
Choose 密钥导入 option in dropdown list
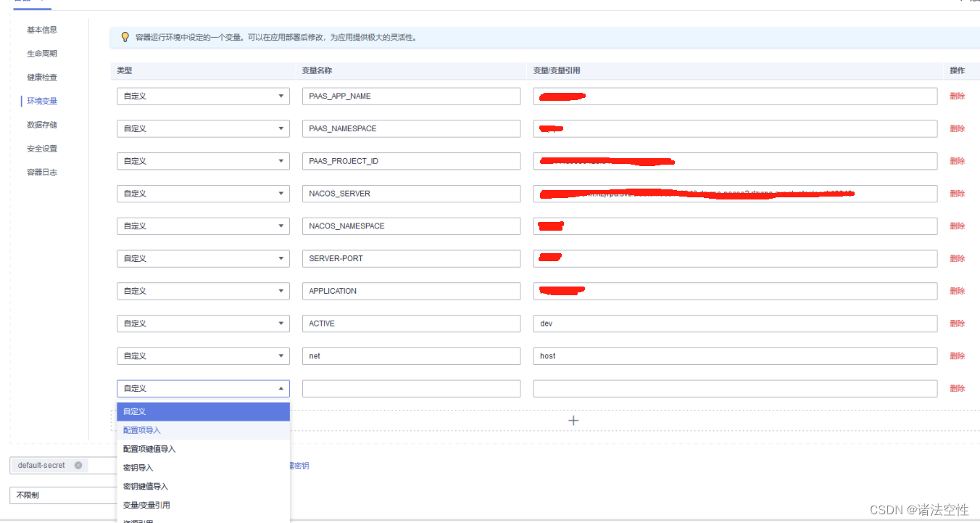203,468
